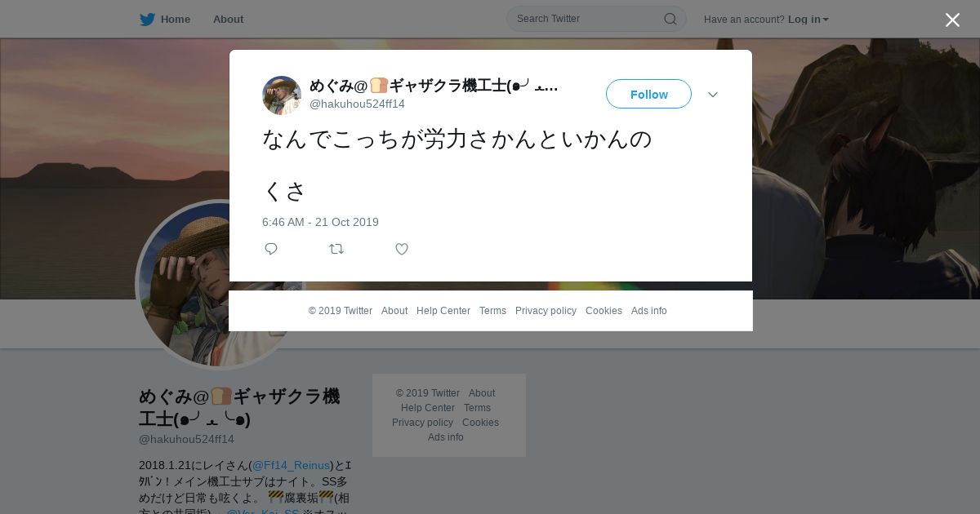Close the tweet overlay with X
The width and height of the screenshot is (980, 514).
point(952,20)
